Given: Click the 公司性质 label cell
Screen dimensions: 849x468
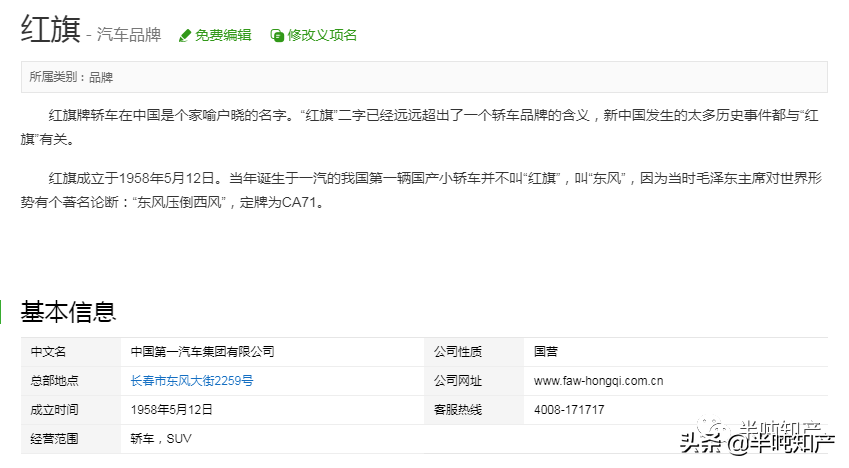Looking at the screenshot, I should coord(474,352).
